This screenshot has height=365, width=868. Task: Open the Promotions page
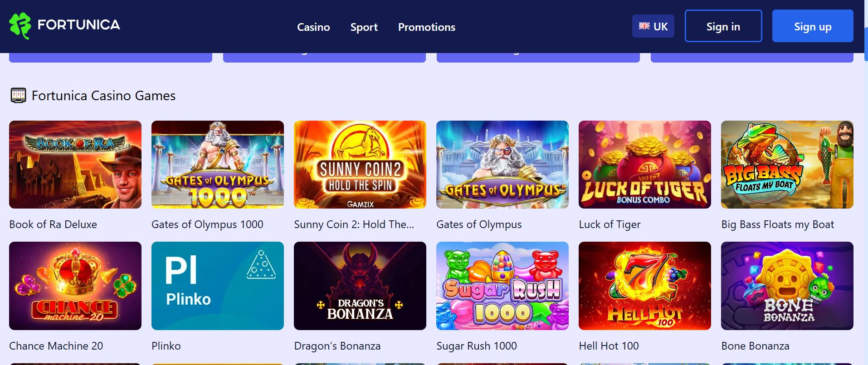pos(426,27)
